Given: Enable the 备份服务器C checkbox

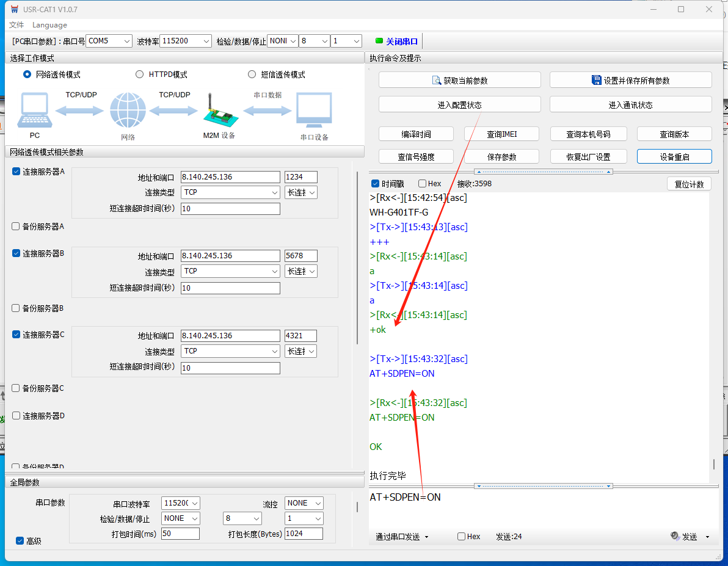Looking at the screenshot, I should coord(16,388).
